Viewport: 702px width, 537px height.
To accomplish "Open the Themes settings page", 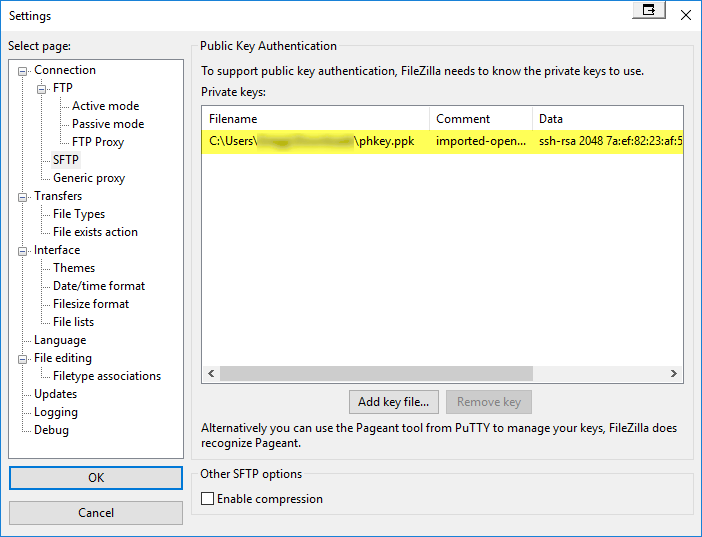I will point(74,268).
